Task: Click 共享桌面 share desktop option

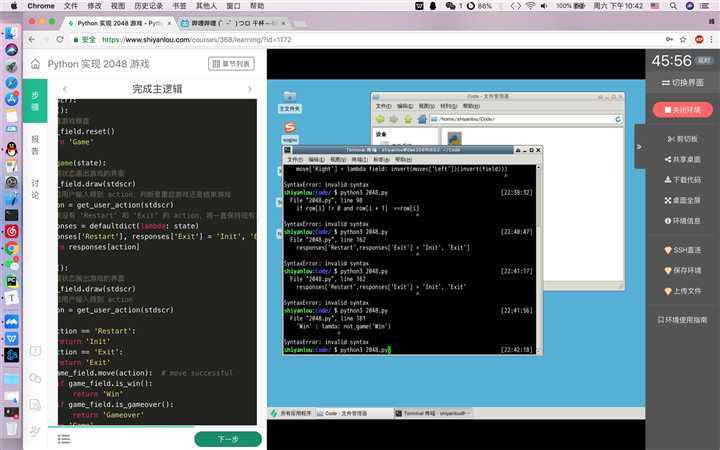Action: 683,159
